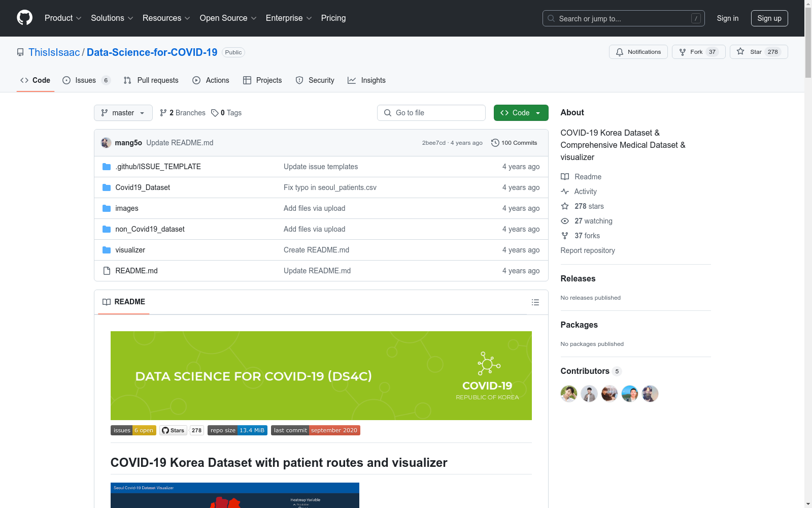Go to the Pricing page
Viewport: 812px width, 508px height.
tap(333, 18)
